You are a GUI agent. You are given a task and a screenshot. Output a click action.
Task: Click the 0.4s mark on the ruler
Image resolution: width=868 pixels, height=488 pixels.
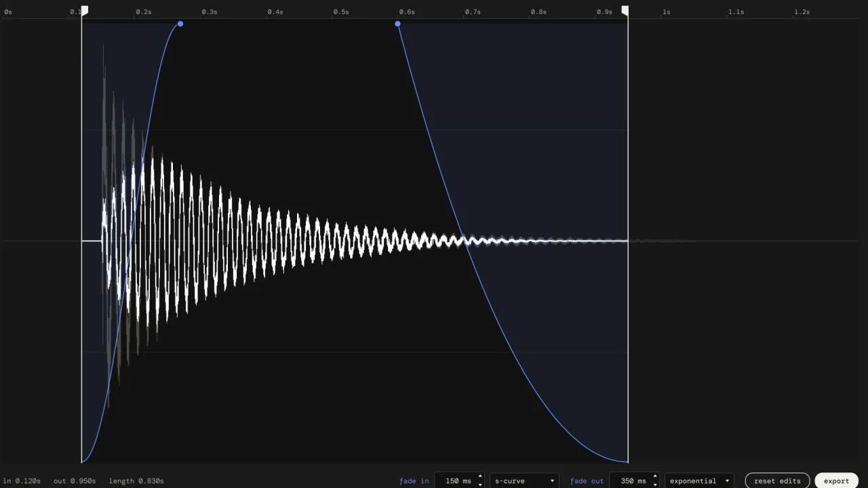(275, 12)
